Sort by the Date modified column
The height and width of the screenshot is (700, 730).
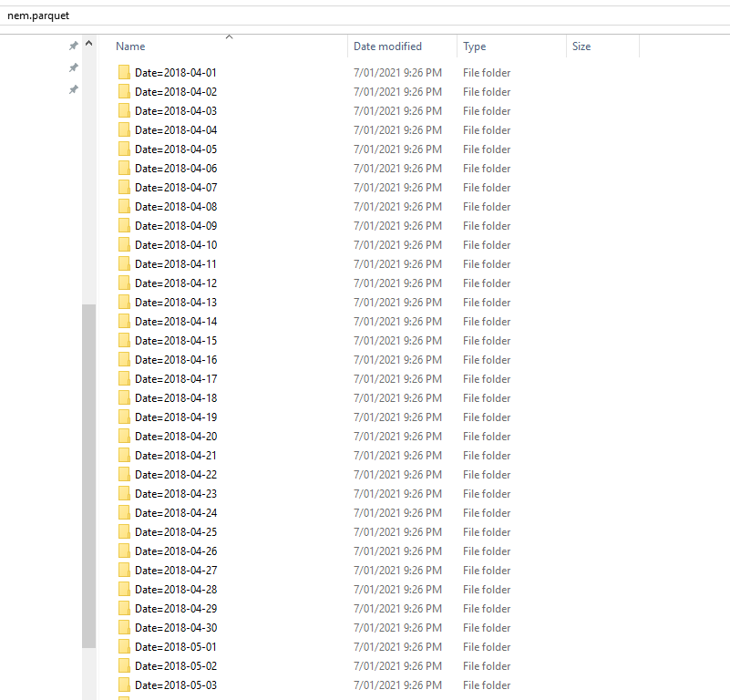(x=387, y=46)
